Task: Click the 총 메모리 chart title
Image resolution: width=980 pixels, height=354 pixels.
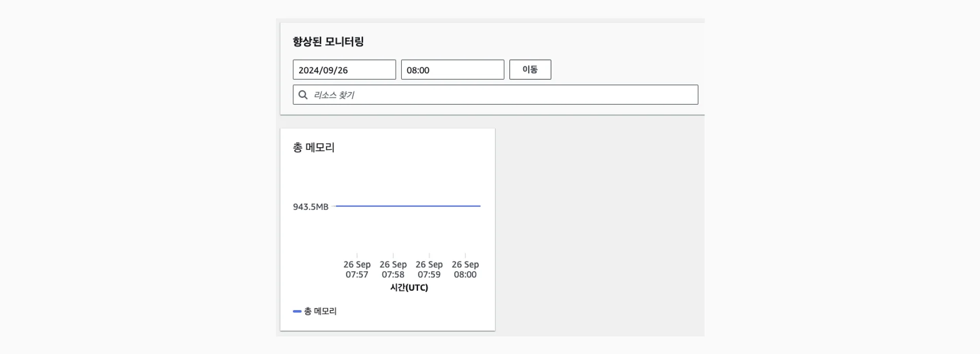Action: coord(313,148)
